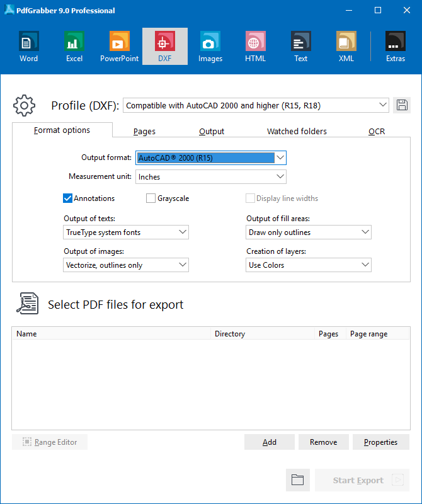422x504 pixels.
Task: Click the Page range column header
Action: pos(378,334)
